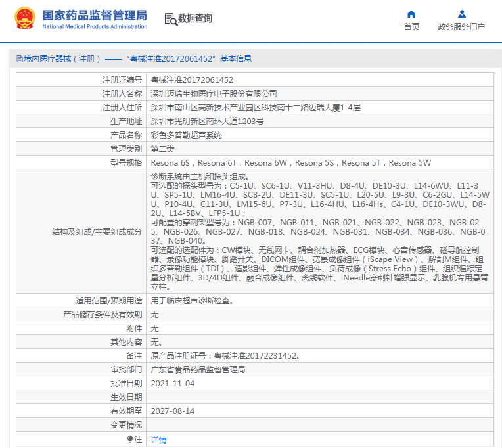Click the 审批部门 label
502x448 pixels.
pyautogui.click(x=126, y=370)
